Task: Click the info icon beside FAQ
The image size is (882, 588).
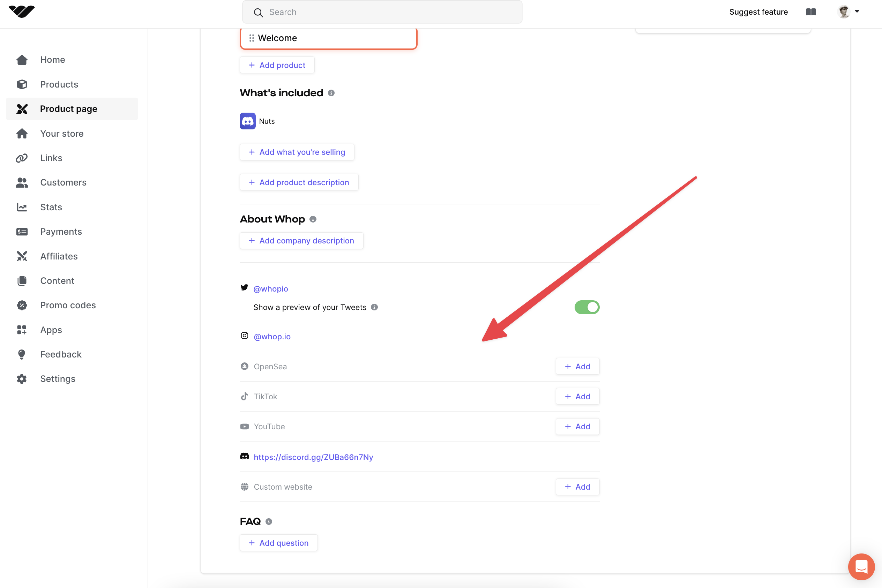Action: (269, 522)
